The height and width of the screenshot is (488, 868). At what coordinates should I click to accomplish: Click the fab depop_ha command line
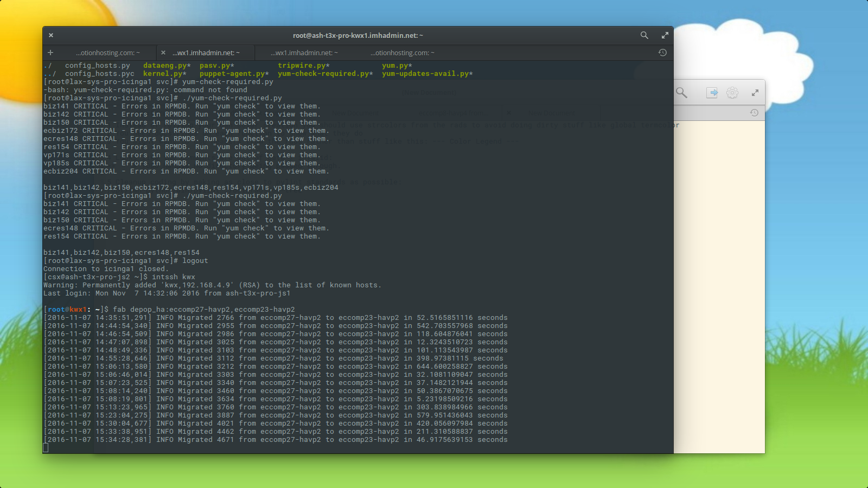point(203,310)
